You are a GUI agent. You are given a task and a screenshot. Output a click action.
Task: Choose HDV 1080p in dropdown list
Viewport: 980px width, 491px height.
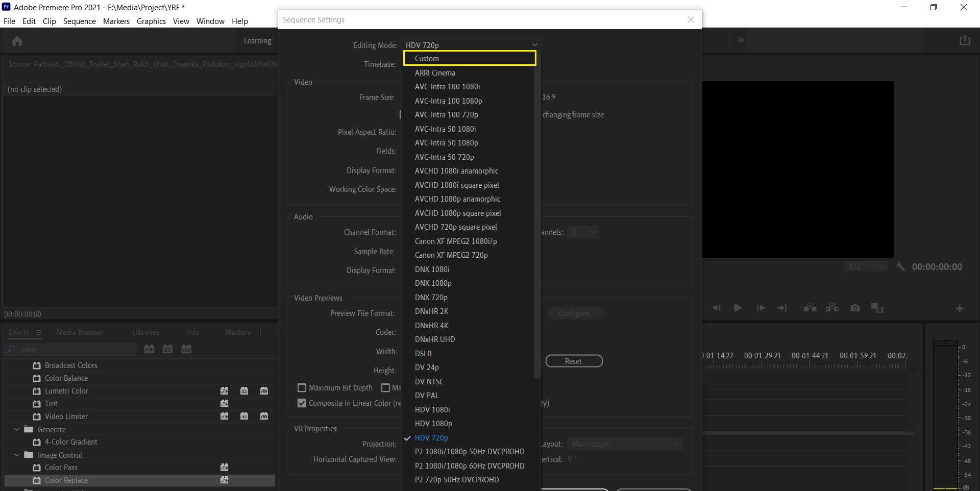(433, 423)
